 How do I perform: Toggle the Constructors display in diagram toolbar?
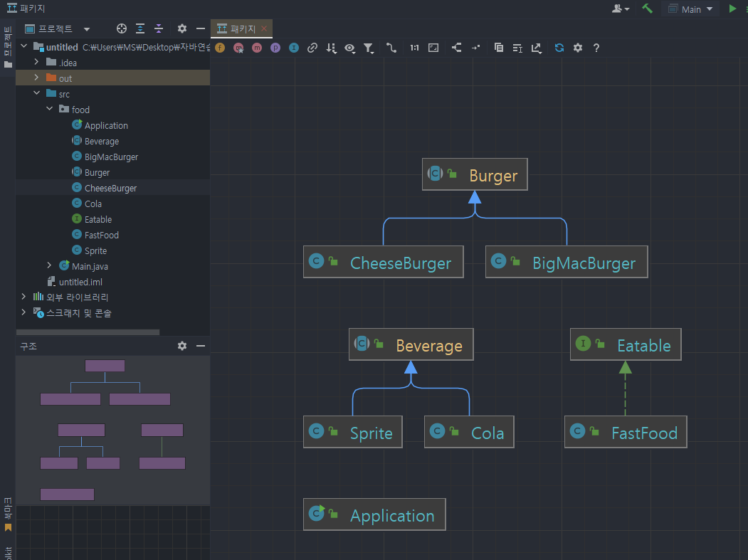tap(238, 48)
